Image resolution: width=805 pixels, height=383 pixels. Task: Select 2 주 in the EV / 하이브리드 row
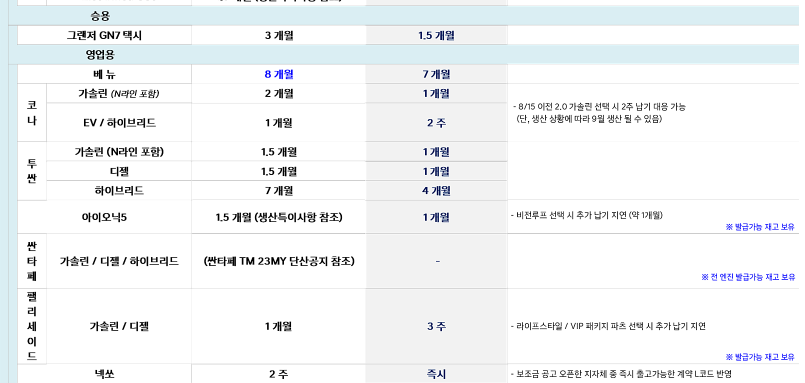pos(436,123)
